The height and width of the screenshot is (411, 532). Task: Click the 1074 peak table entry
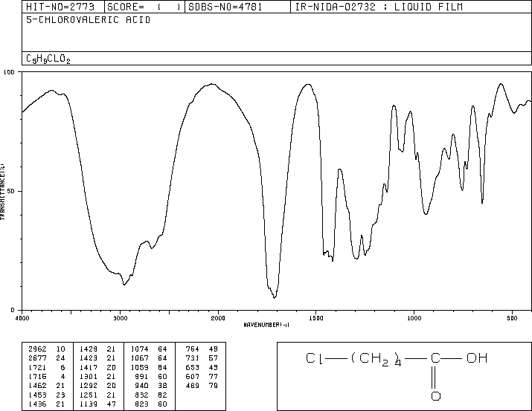[x=149, y=349]
